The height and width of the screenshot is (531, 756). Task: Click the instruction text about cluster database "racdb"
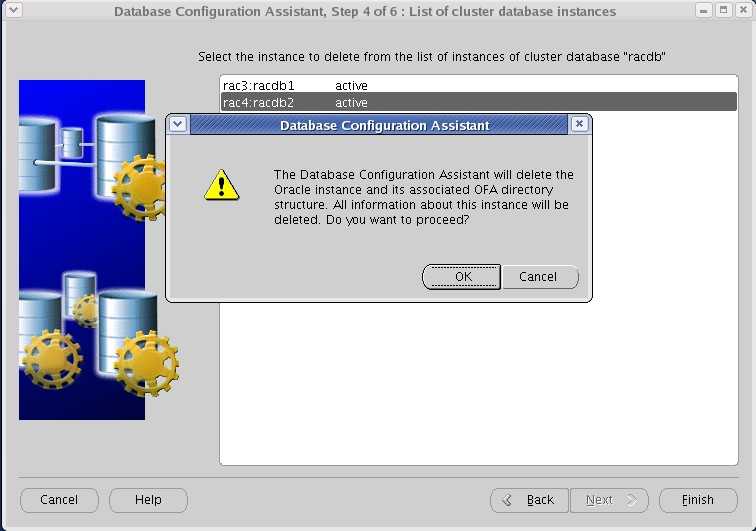click(x=432, y=57)
